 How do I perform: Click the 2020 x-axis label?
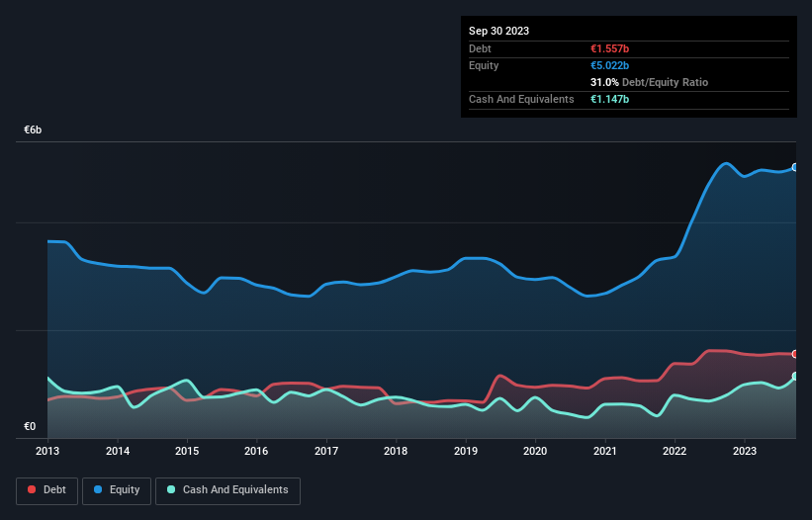[535, 451]
